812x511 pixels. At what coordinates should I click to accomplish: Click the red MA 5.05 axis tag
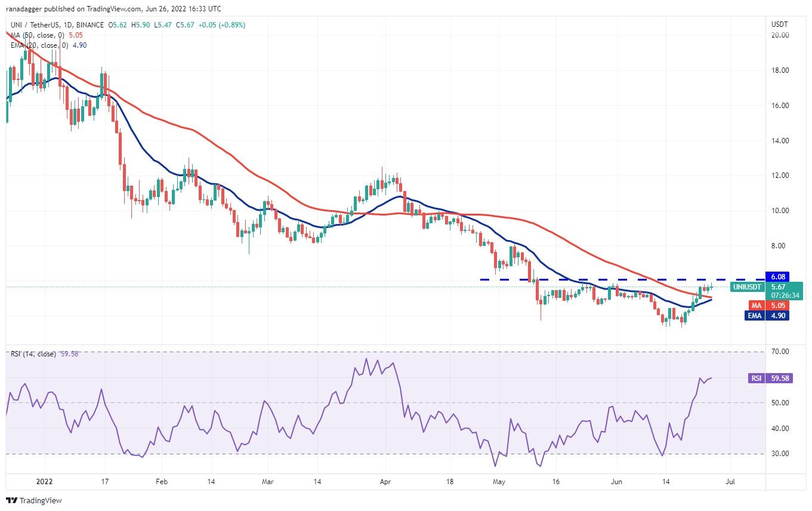pos(755,305)
